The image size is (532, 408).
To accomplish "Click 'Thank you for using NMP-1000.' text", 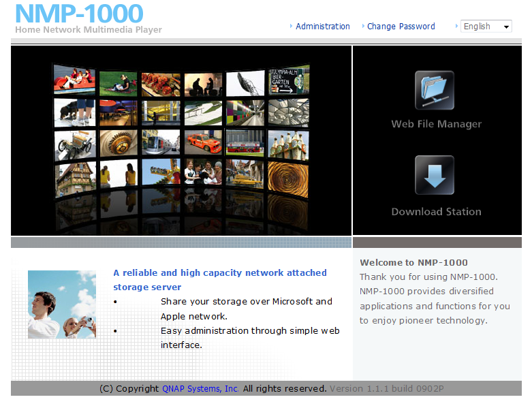I will [428, 277].
